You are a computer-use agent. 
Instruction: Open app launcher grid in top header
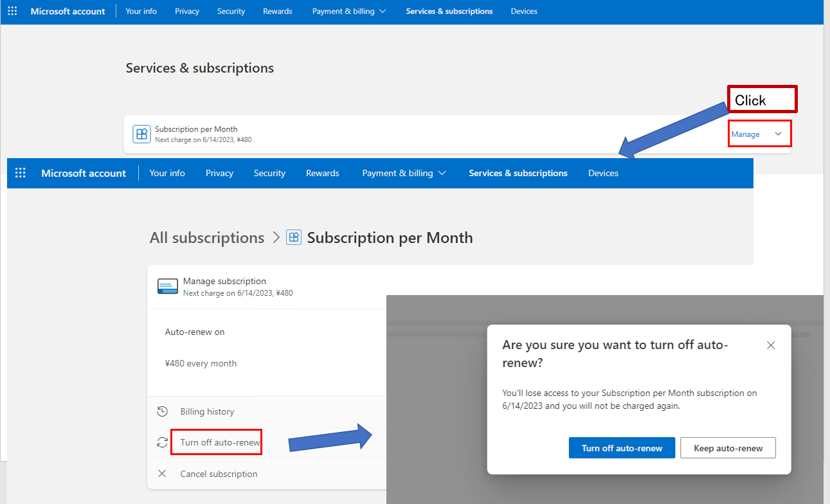coord(12,12)
